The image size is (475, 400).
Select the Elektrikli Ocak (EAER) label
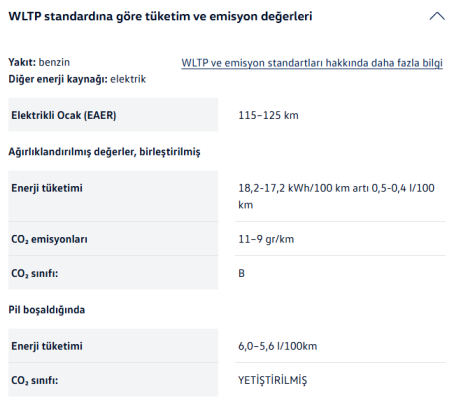pyautogui.click(x=64, y=115)
